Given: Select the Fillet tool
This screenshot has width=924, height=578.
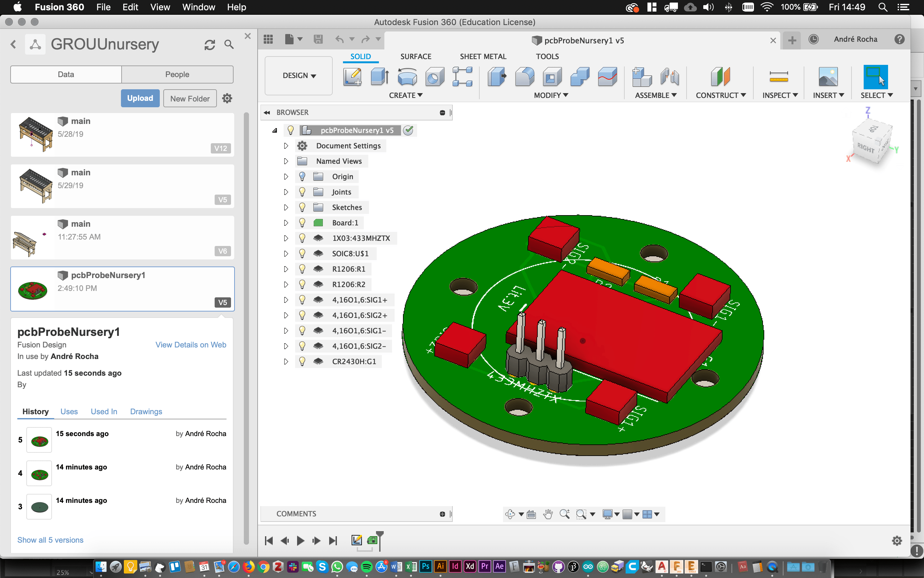Looking at the screenshot, I should pyautogui.click(x=525, y=76).
